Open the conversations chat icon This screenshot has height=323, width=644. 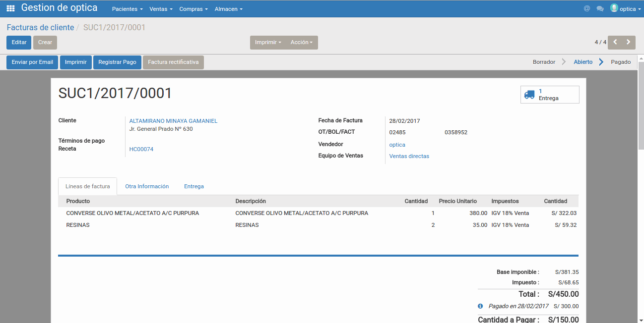(600, 8)
